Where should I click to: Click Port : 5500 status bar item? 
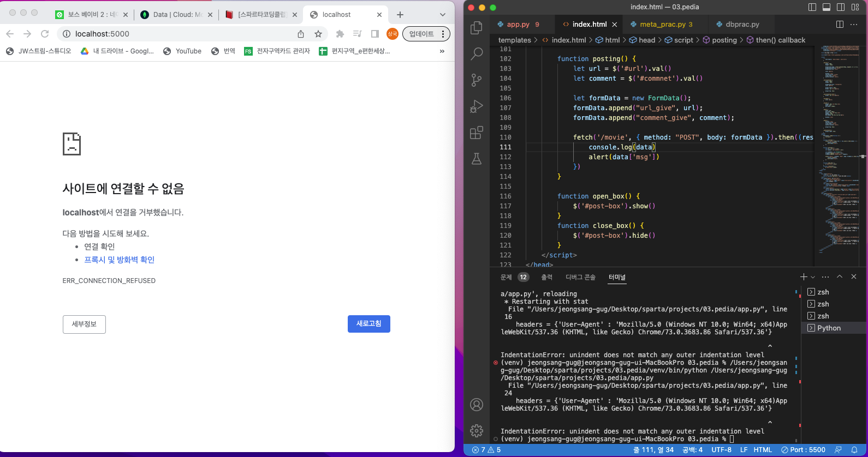(803, 450)
